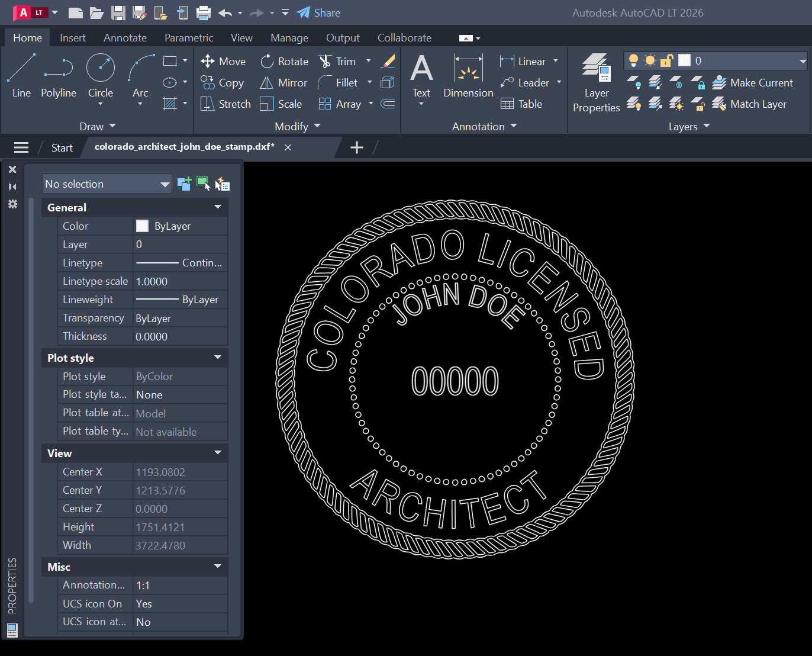Toggle layer 0 lock icon
The image size is (812, 656).
[667, 60]
